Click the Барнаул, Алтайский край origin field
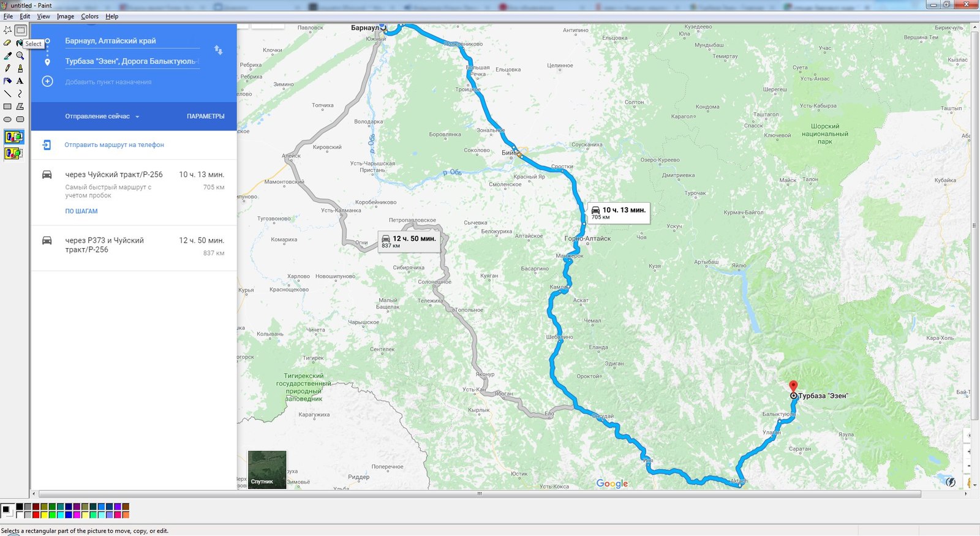980x536 pixels. 132,41
